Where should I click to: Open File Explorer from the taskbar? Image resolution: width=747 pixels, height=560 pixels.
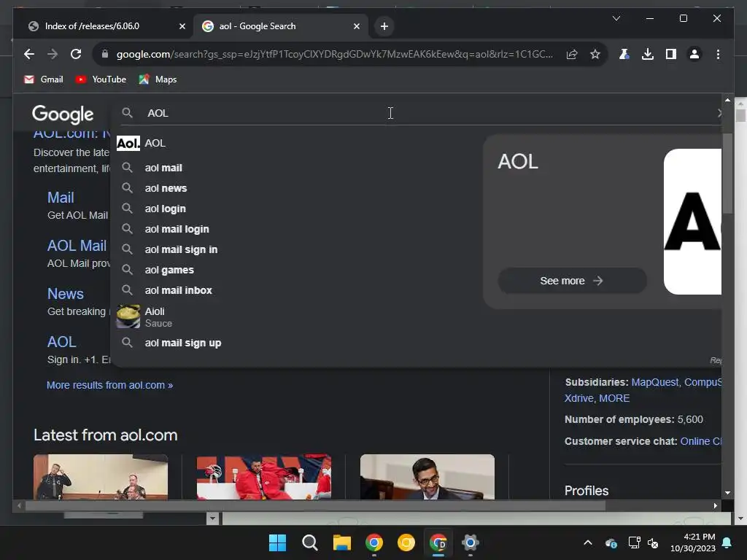[x=341, y=542]
